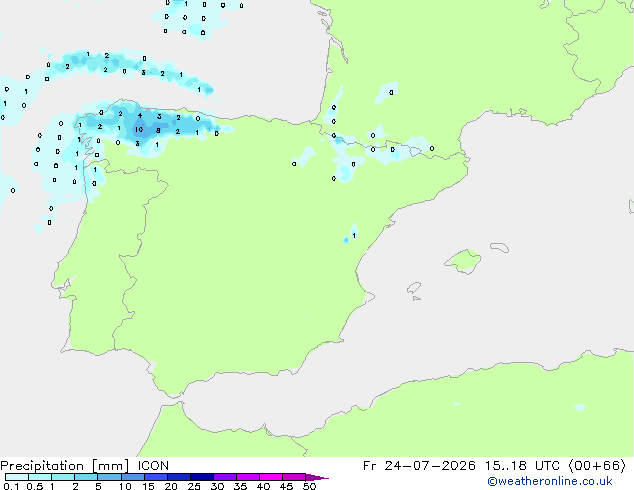The width and height of the screenshot is (634, 490).
Task: Click the 40–45 mm magenta legend swatch
Action: pyautogui.click(x=271, y=477)
